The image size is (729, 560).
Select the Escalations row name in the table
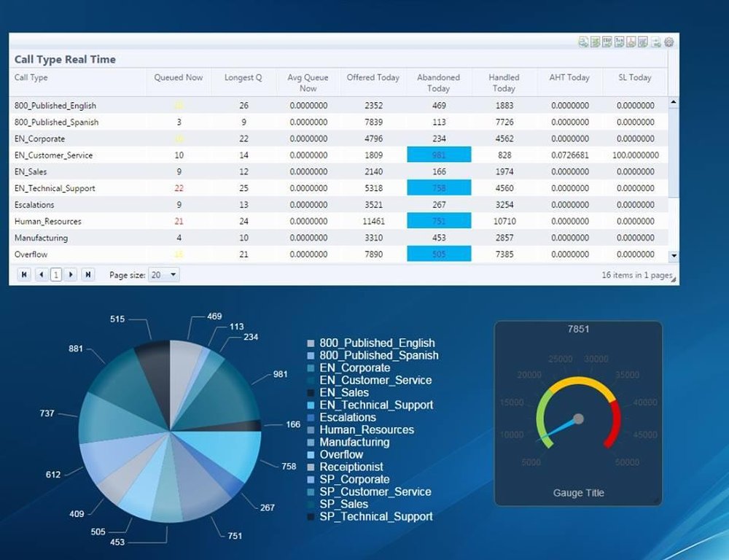click(x=34, y=205)
